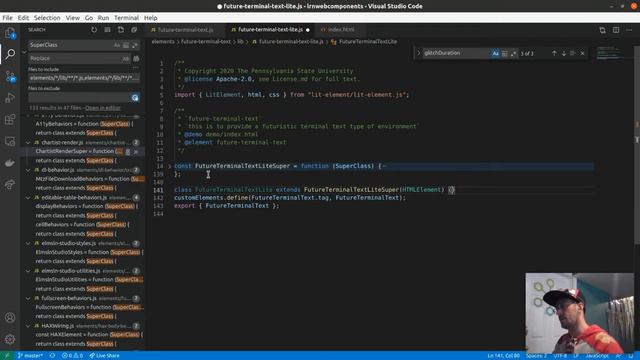Go to next match in find widget
640x360 pixels.
pos(564,53)
